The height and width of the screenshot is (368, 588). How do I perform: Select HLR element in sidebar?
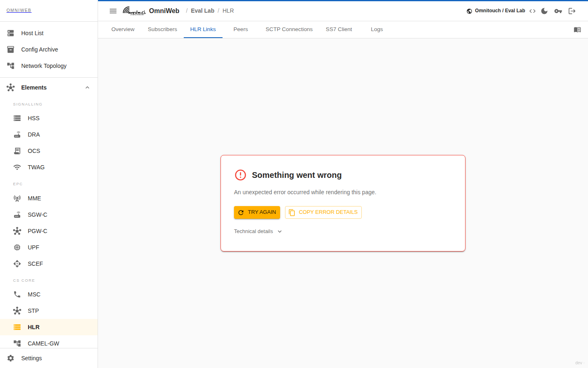pos(49,327)
